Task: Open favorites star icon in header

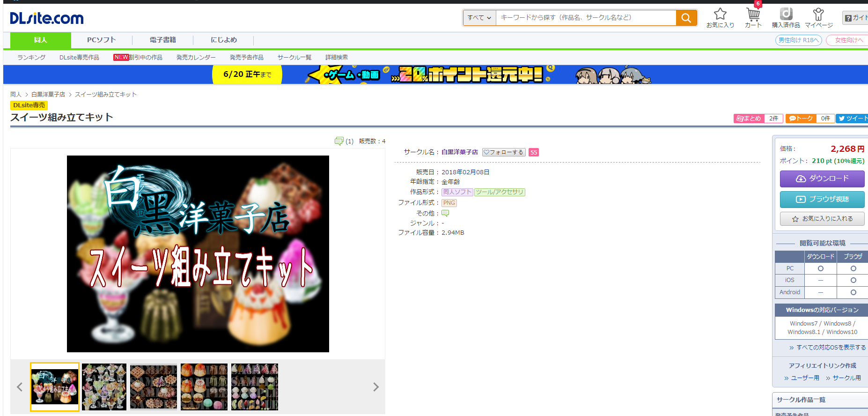Action: (x=720, y=18)
